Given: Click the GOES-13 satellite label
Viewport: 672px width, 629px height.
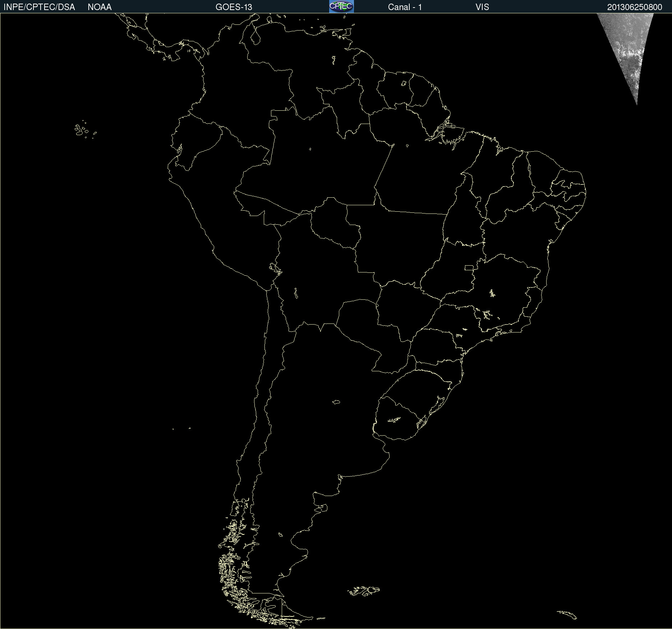Looking at the screenshot, I should (234, 7).
